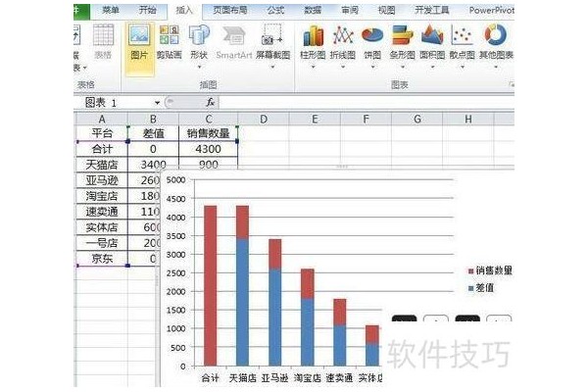Switch to the 菜单 tab
The width and height of the screenshot is (588, 392).
(111, 10)
